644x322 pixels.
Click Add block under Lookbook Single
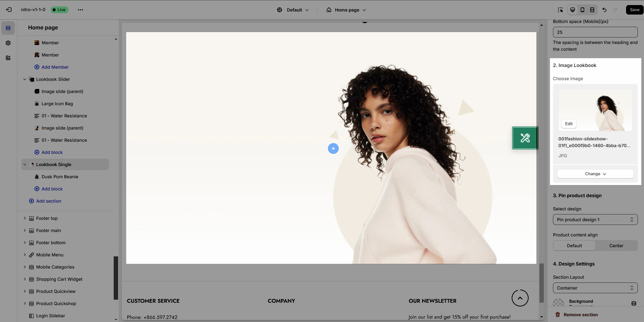[48, 189]
